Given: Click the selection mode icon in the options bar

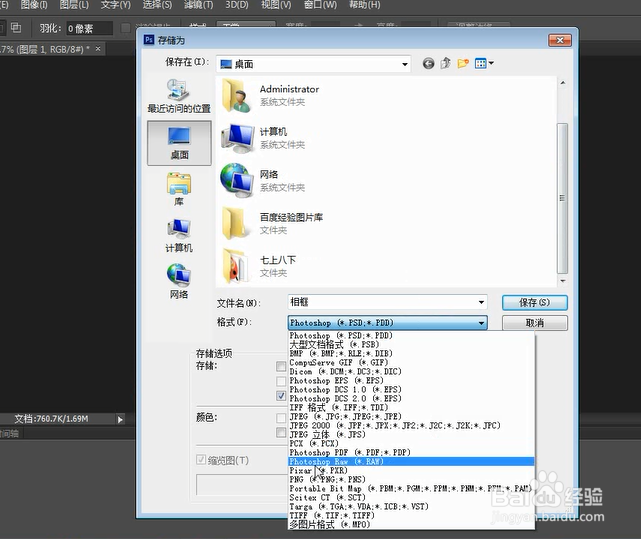Looking at the screenshot, I should point(16,28).
